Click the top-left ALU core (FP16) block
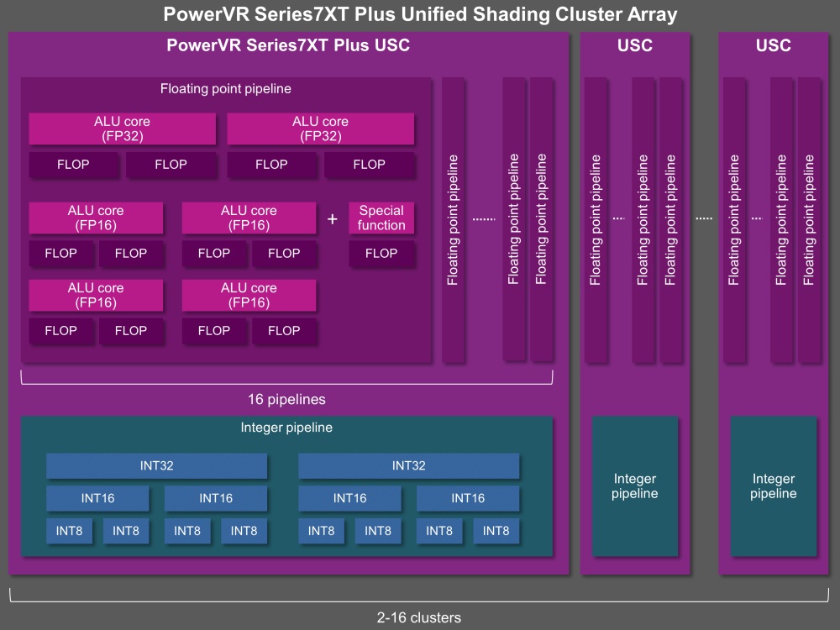This screenshot has height=630, width=840. click(x=96, y=218)
